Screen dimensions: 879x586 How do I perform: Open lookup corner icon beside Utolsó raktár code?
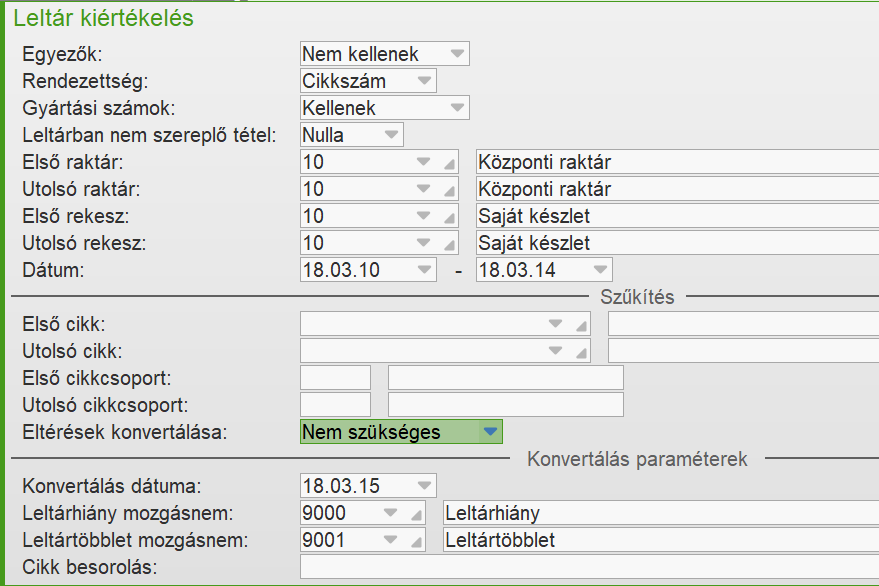449,191
